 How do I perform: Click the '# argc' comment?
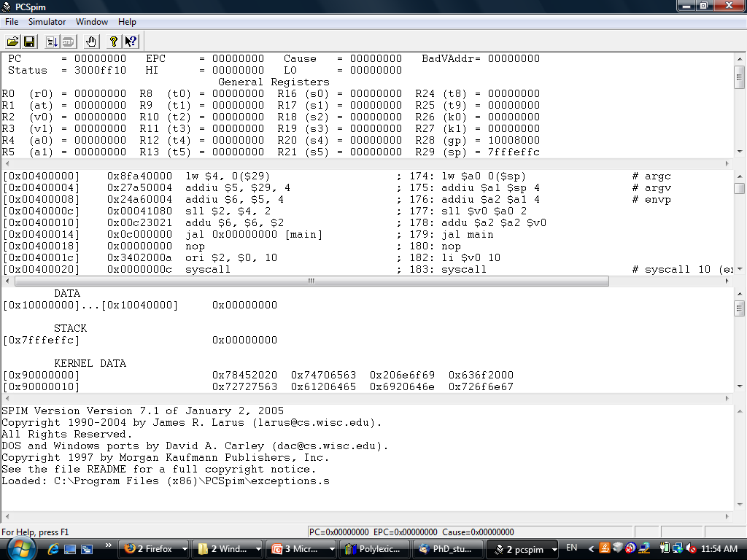click(x=651, y=176)
